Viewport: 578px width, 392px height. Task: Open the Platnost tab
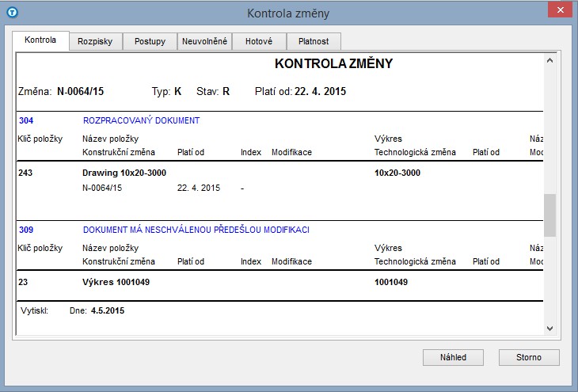coord(314,42)
